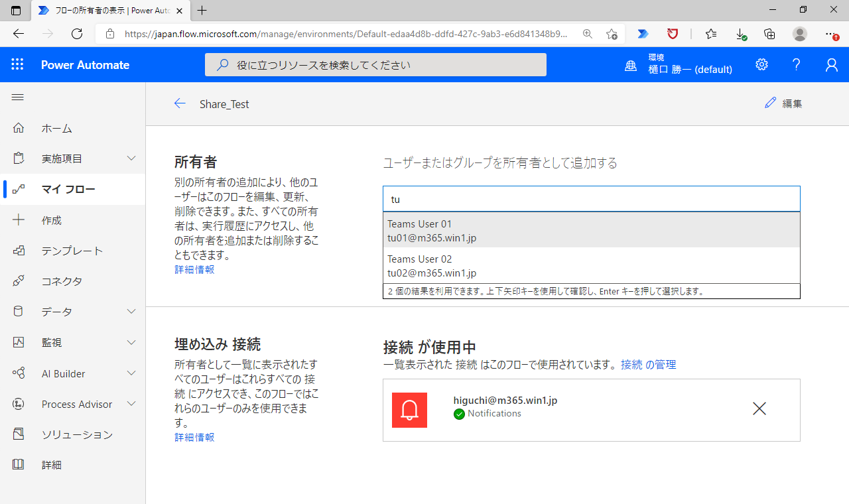Image resolution: width=849 pixels, height=504 pixels.
Task: Open the account profile icon in header
Action: coord(831,64)
